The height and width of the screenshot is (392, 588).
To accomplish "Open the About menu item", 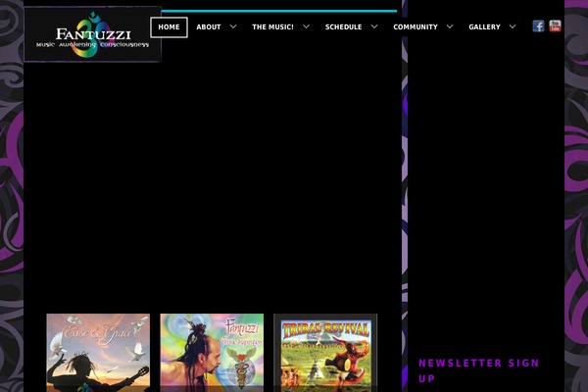I will click(x=209, y=27).
